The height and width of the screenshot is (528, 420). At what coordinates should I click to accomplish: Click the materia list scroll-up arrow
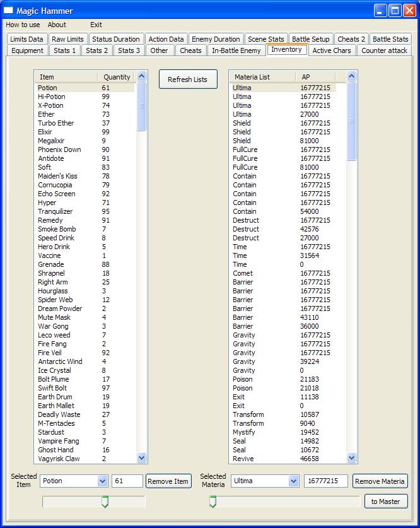[x=352, y=76]
